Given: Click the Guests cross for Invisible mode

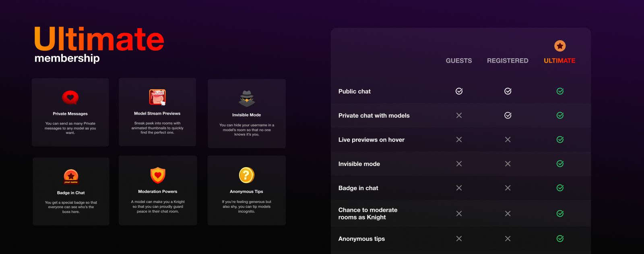Looking at the screenshot, I should click(x=459, y=164).
